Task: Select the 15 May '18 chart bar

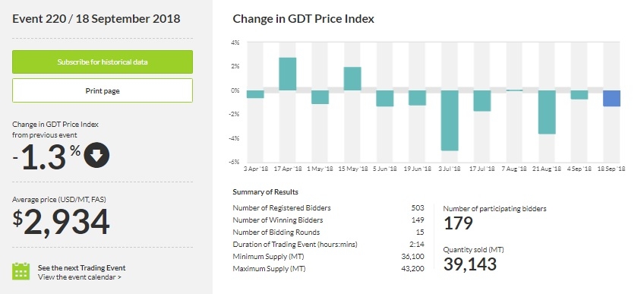Action: pyautogui.click(x=352, y=78)
